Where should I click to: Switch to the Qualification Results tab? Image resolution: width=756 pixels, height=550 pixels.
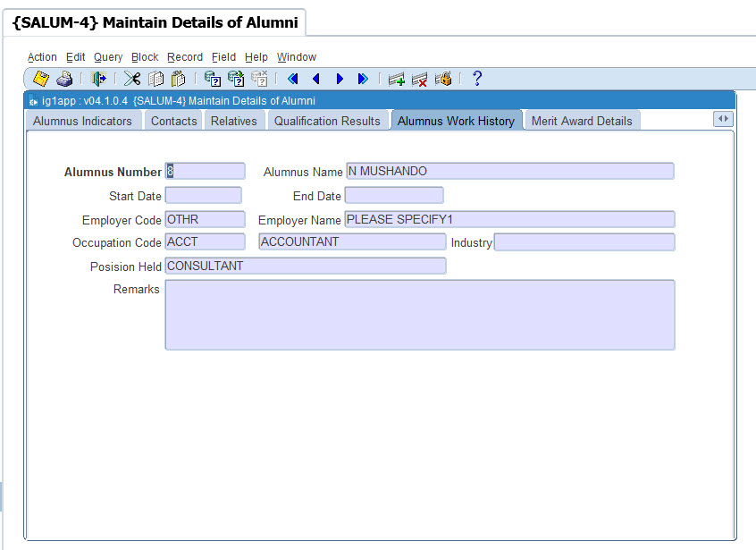pyautogui.click(x=327, y=121)
